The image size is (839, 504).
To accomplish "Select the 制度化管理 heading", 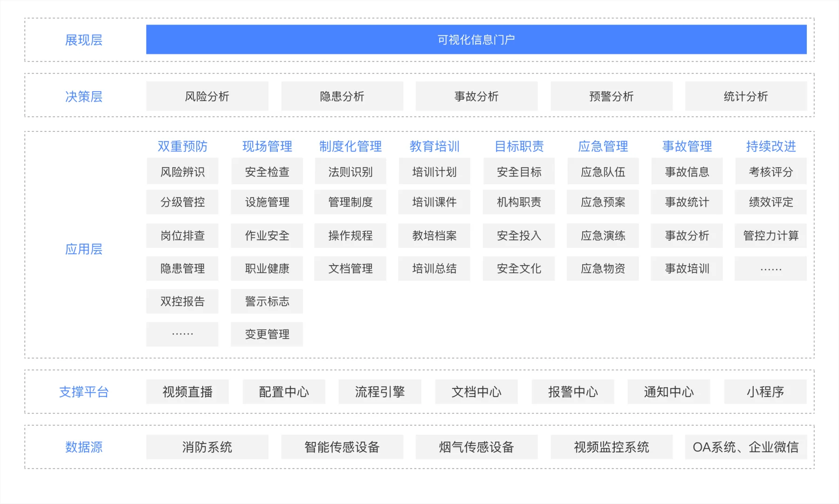I will pos(351,146).
